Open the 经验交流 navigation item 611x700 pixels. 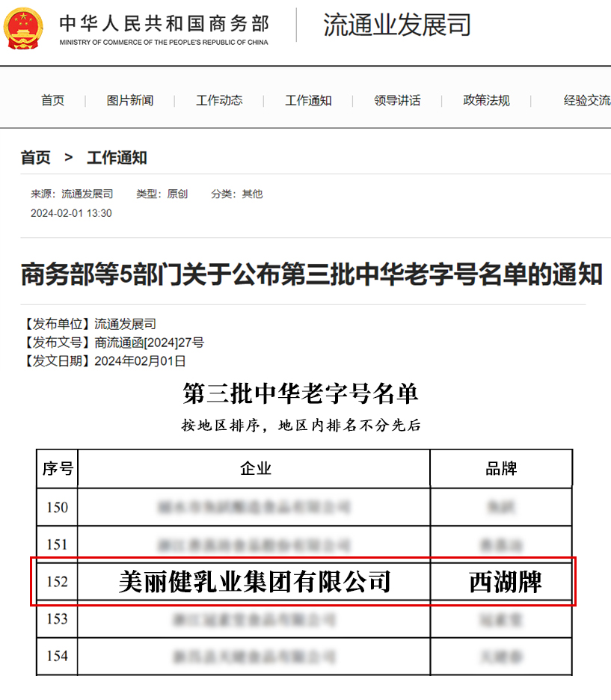(586, 100)
